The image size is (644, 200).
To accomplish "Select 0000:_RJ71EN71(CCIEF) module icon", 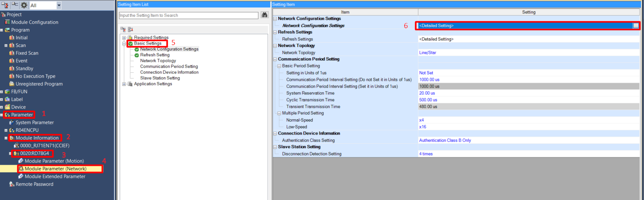I will [16, 145].
